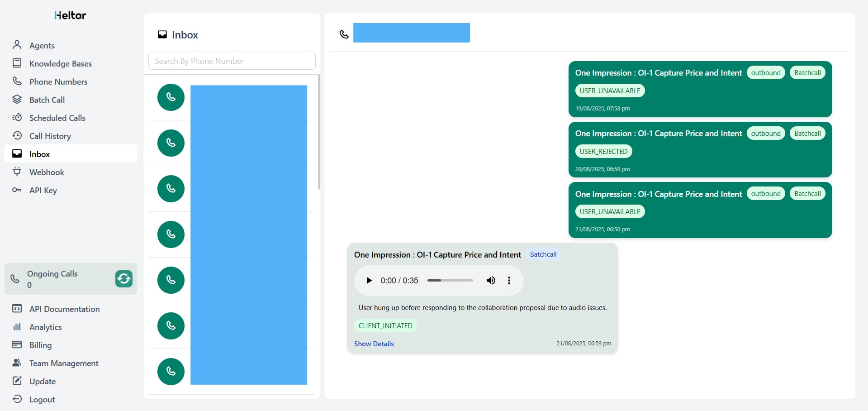Open Call History icon in sidebar
The height and width of the screenshot is (411, 868).
tap(17, 136)
